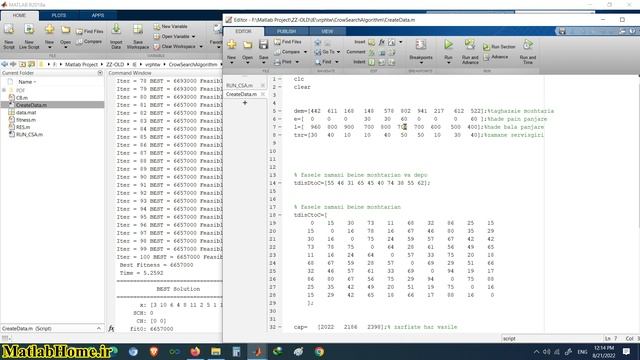Select fitness.m in Current Folder
The width and height of the screenshot is (640, 360).
click(x=26, y=120)
